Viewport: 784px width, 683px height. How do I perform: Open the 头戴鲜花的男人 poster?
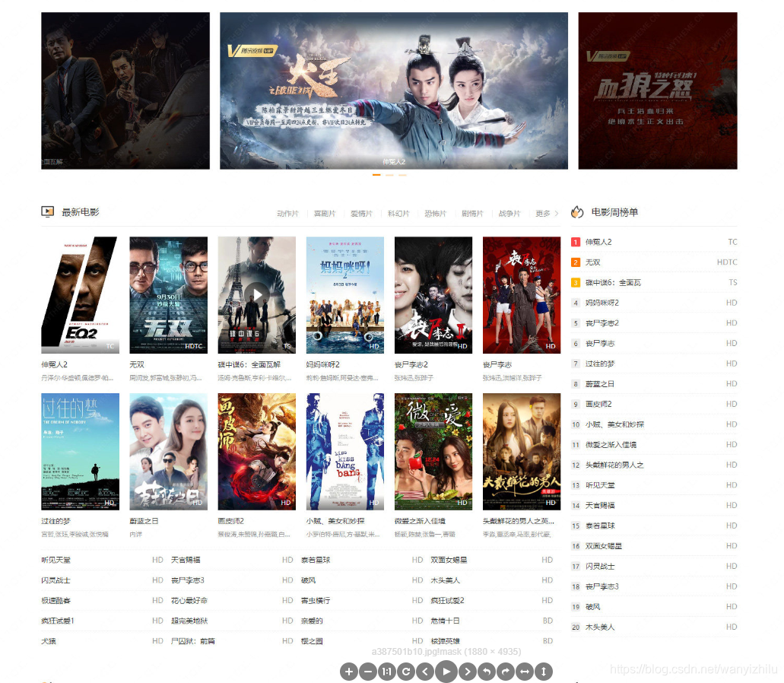tap(522, 452)
